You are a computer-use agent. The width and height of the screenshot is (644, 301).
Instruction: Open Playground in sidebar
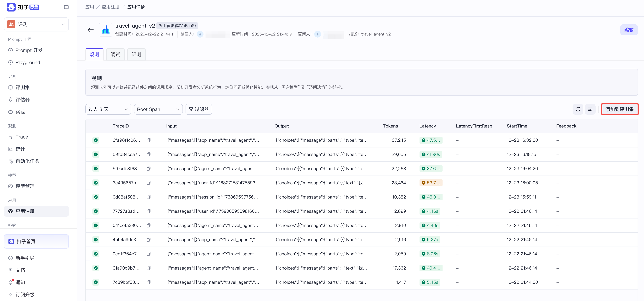36,62
